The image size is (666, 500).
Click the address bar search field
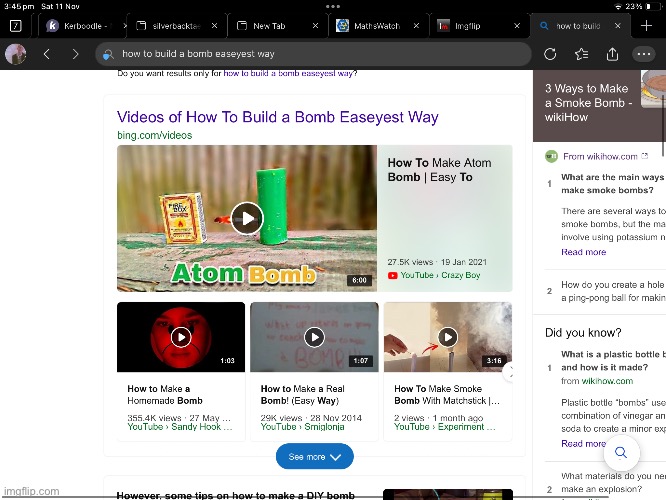coord(313,54)
